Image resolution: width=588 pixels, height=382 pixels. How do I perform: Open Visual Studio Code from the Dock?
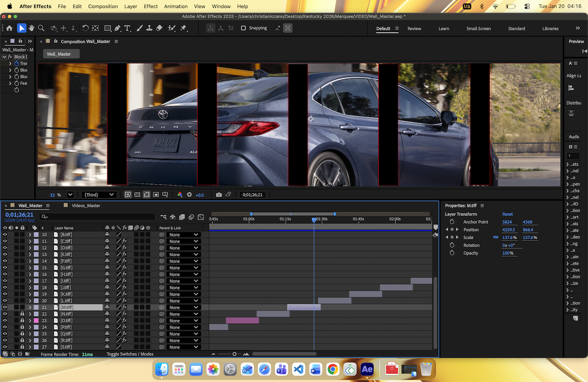298,369
